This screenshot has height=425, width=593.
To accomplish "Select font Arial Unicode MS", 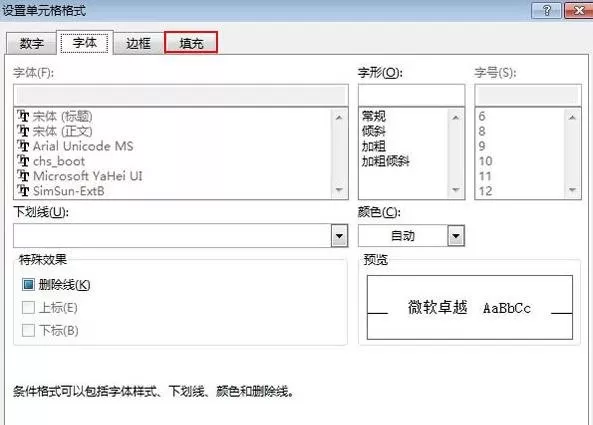I will tap(83, 146).
